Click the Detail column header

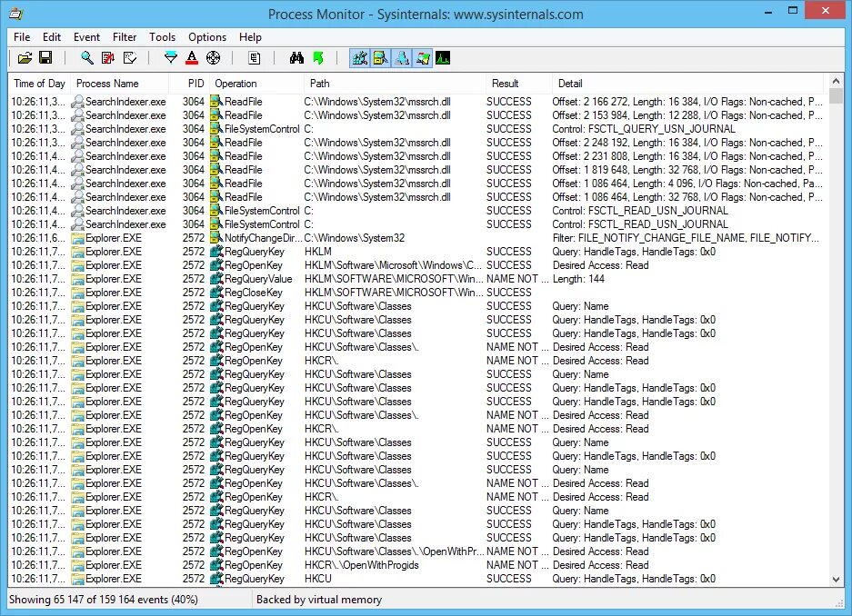click(688, 84)
